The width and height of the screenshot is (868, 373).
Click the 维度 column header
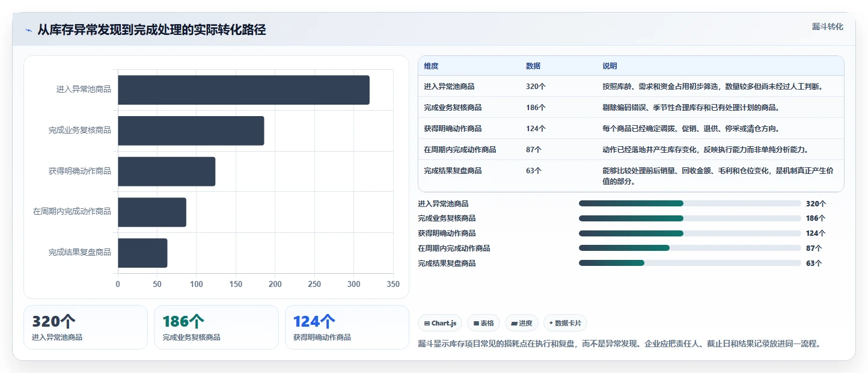click(x=431, y=66)
